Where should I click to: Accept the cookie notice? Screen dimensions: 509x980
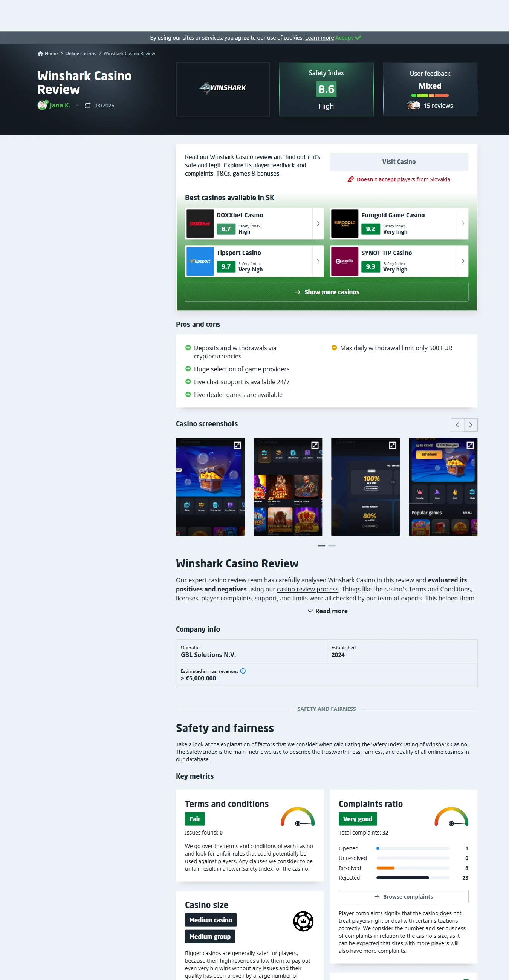pyautogui.click(x=348, y=38)
